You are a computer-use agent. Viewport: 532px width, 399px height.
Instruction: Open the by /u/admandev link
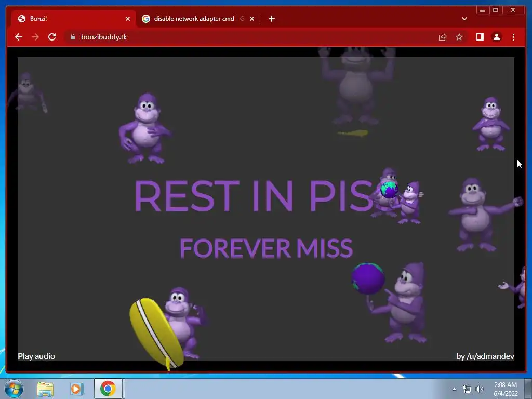click(485, 356)
